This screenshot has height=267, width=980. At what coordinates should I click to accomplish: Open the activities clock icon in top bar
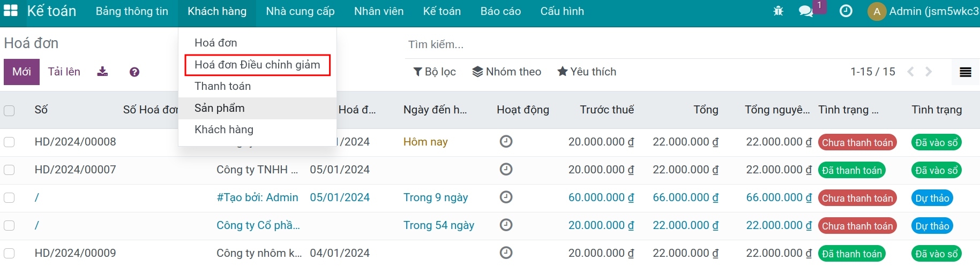click(x=846, y=11)
